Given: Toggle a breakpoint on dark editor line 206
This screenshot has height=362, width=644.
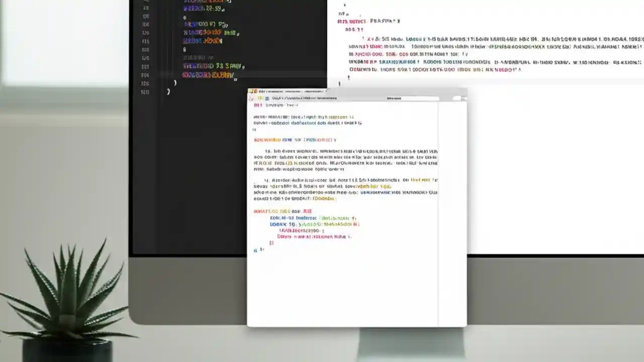Looking at the screenshot, I should [x=146, y=74].
